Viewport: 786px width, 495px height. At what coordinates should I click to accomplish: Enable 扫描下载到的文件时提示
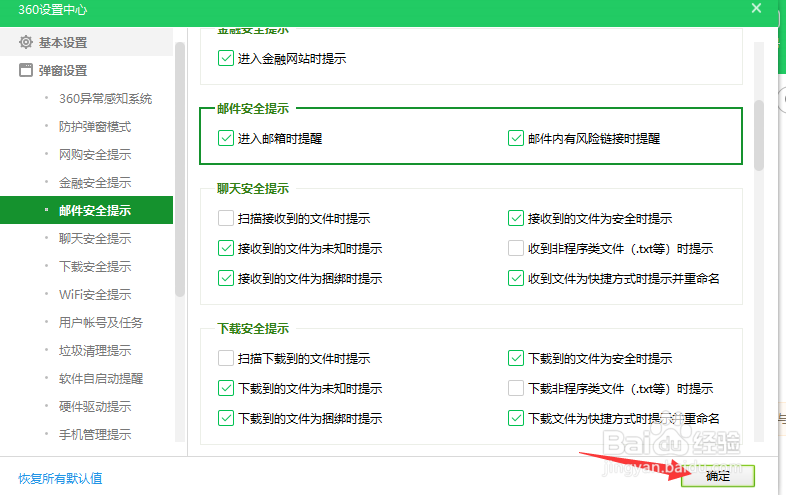coord(226,358)
